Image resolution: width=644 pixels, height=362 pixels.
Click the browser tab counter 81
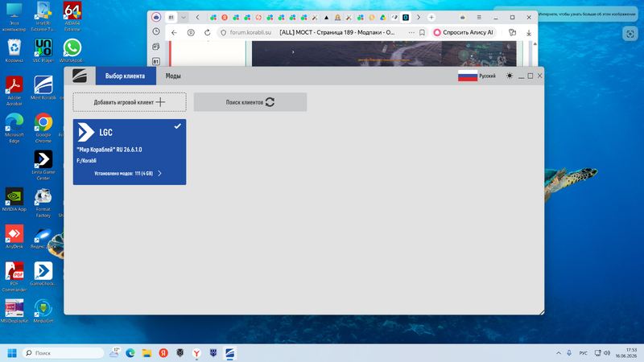(x=171, y=17)
